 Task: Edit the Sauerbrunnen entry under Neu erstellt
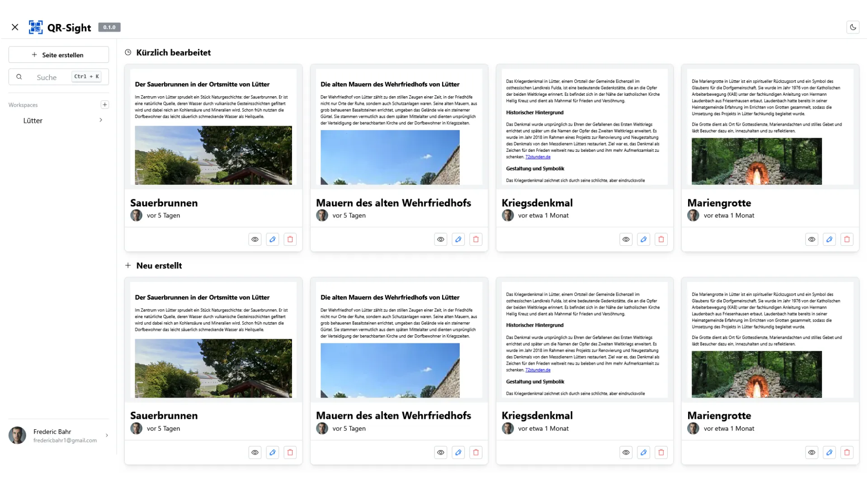click(x=272, y=452)
